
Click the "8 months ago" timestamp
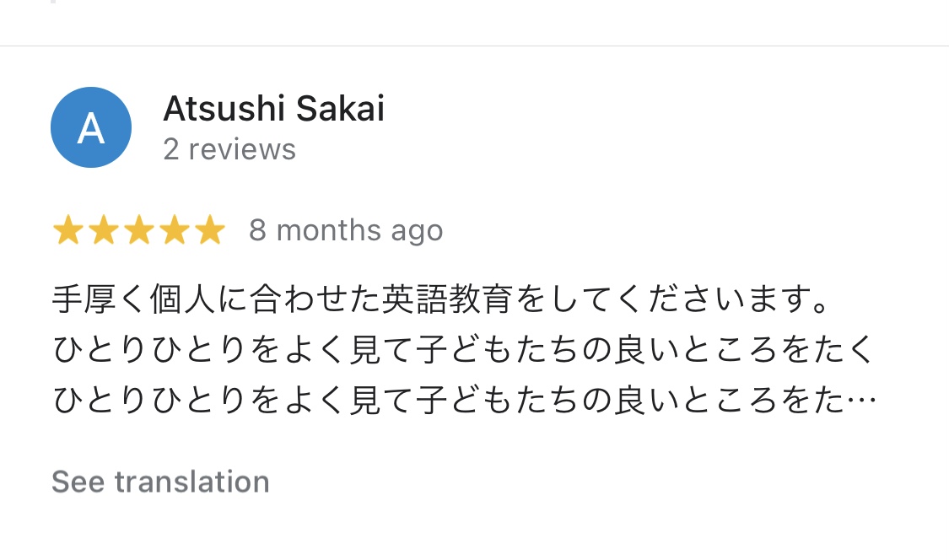(346, 230)
